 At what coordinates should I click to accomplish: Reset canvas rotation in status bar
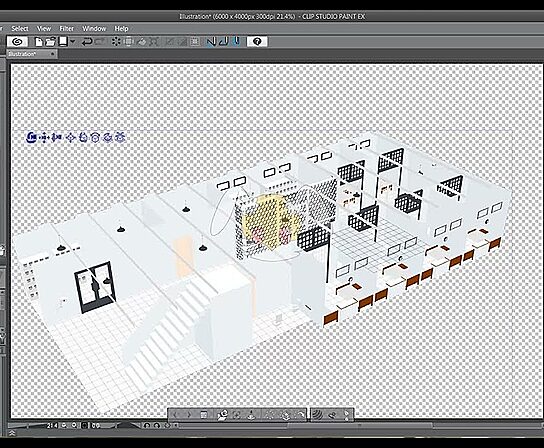[167, 425]
